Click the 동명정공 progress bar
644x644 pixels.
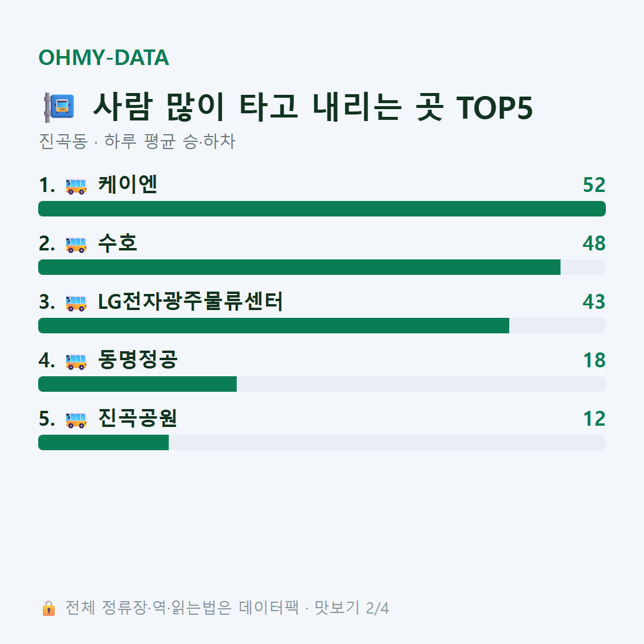pyautogui.click(x=322, y=384)
